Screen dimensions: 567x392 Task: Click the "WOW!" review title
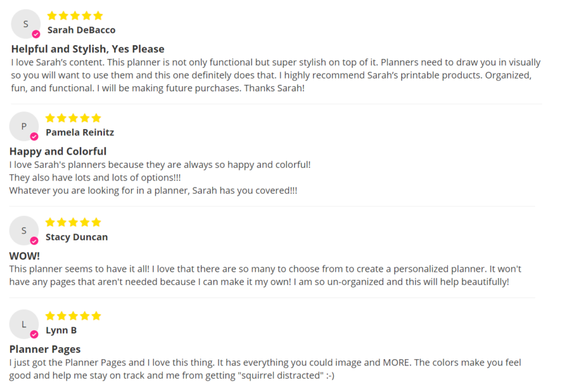pos(25,255)
